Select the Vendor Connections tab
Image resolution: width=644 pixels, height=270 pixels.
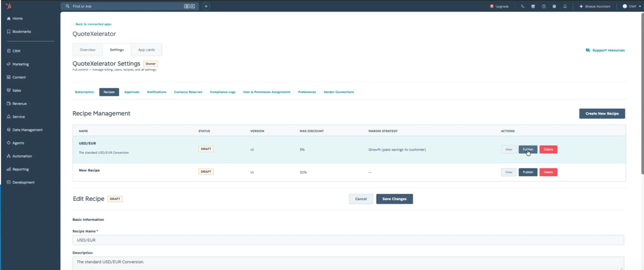coord(339,92)
